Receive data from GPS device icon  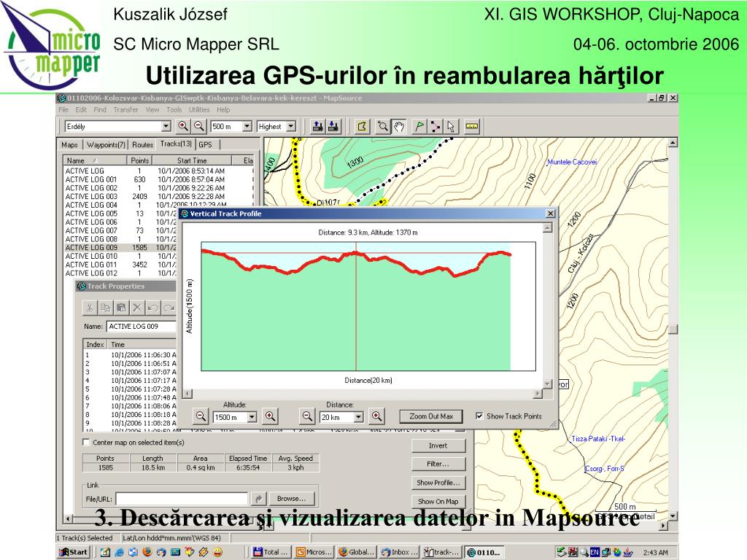point(333,126)
